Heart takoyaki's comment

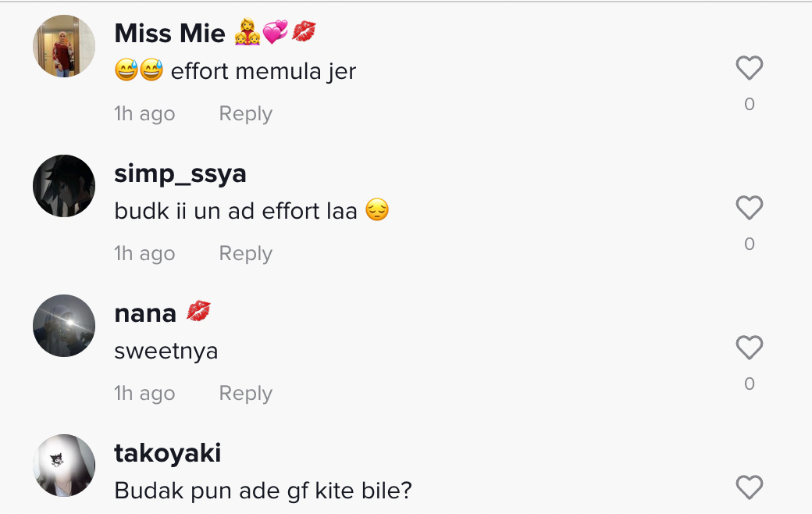(749, 488)
